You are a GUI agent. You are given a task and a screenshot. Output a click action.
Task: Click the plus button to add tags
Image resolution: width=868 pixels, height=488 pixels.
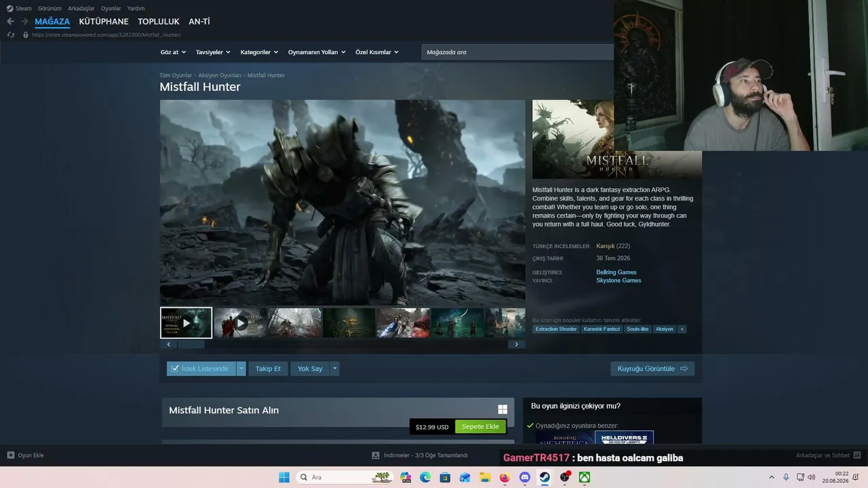pyautogui.click(x=682, y=329)
